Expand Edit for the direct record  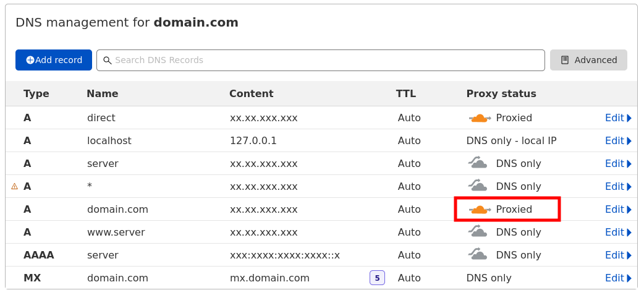pos(618,118)
